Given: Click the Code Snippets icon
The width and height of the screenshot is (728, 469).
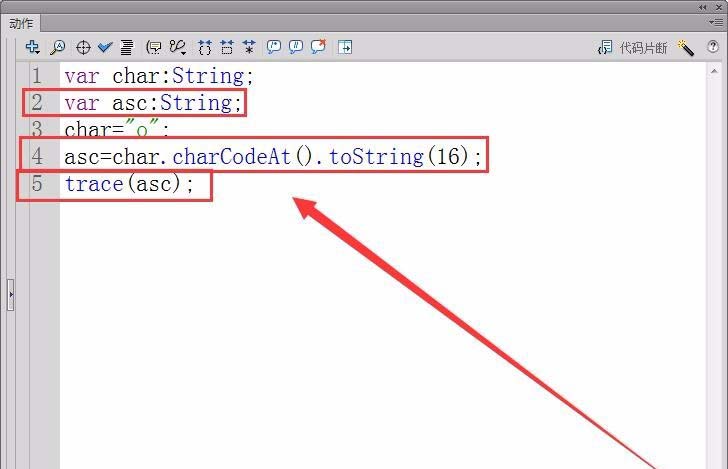Looking at the screenshot, I should [605, 47].
